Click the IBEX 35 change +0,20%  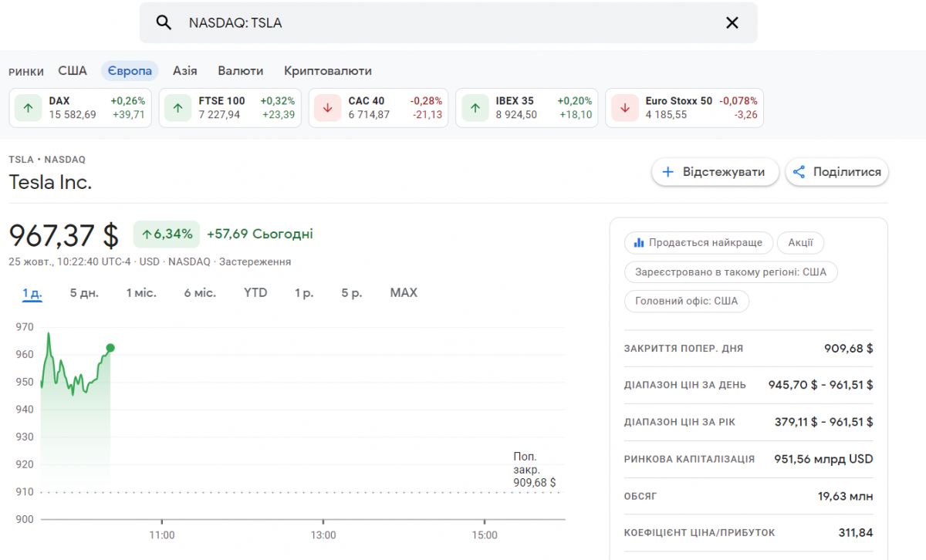click(x=575, y=101)
